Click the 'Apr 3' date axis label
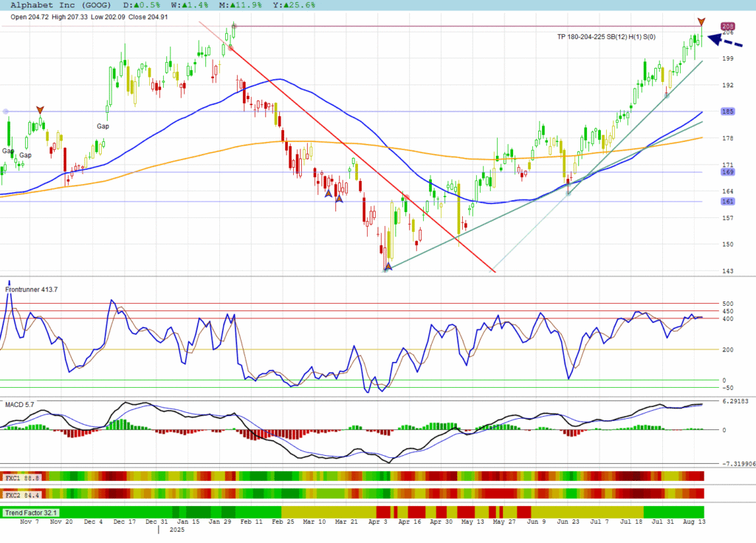The image size is (756, 543). click(377, 522)
